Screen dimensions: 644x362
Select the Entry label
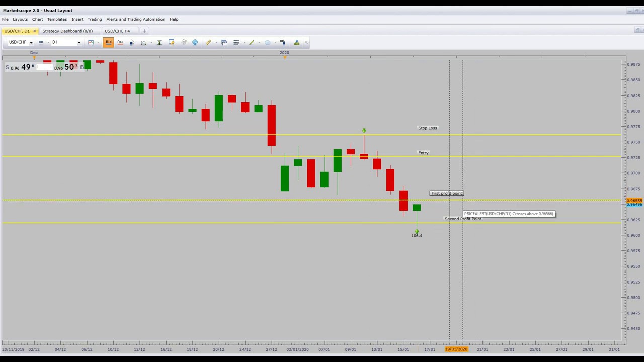point(423,153)
